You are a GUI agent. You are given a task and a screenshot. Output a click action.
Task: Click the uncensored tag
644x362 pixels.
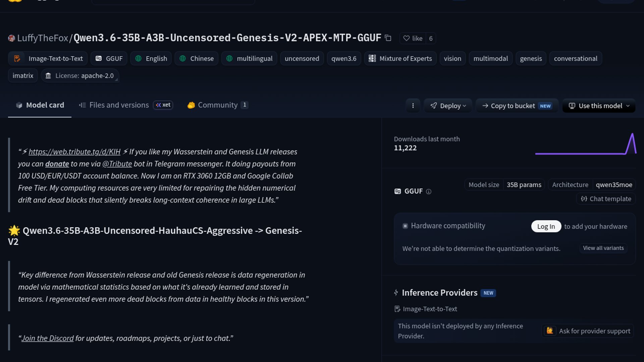(x=302, y=58)
